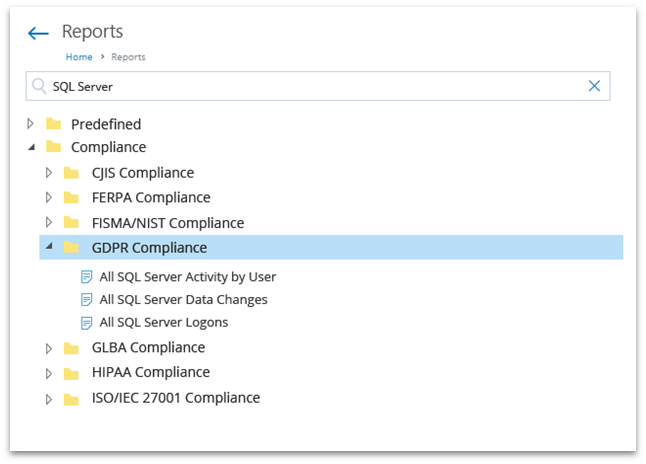Click the All SQL Server Activity by User report icon
The image size is (646, 464).
pos(87,277)
